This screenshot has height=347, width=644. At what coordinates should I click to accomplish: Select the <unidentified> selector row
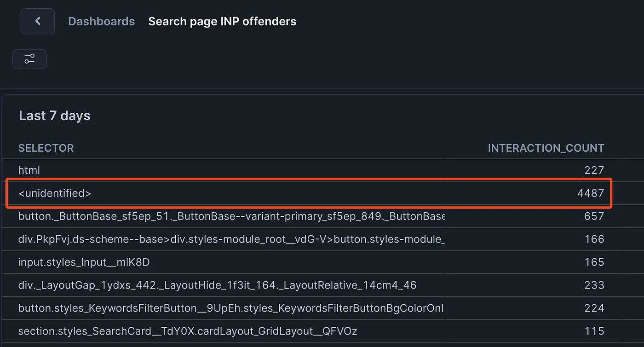point(55,193)
